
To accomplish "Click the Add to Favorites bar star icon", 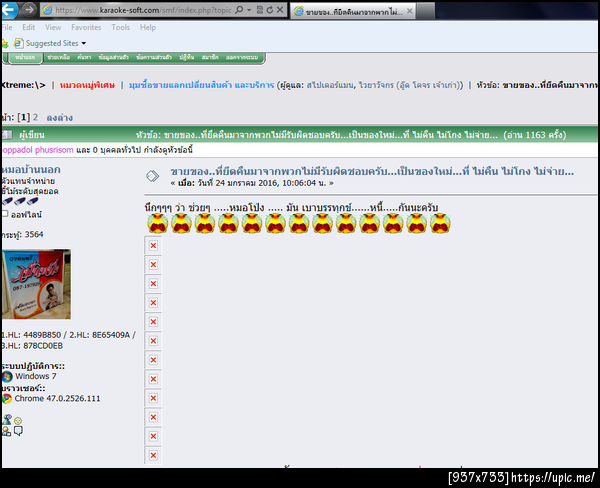I will point(5,44).
